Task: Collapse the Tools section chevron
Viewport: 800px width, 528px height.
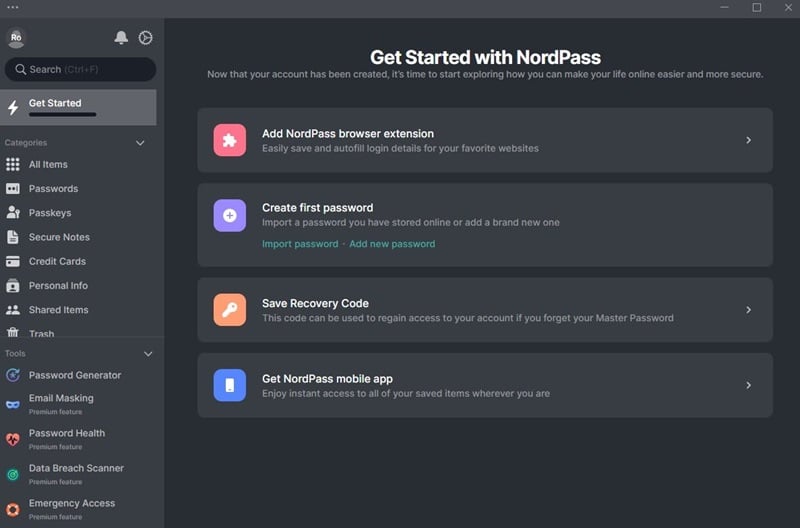Action: (x=148, y=354)
